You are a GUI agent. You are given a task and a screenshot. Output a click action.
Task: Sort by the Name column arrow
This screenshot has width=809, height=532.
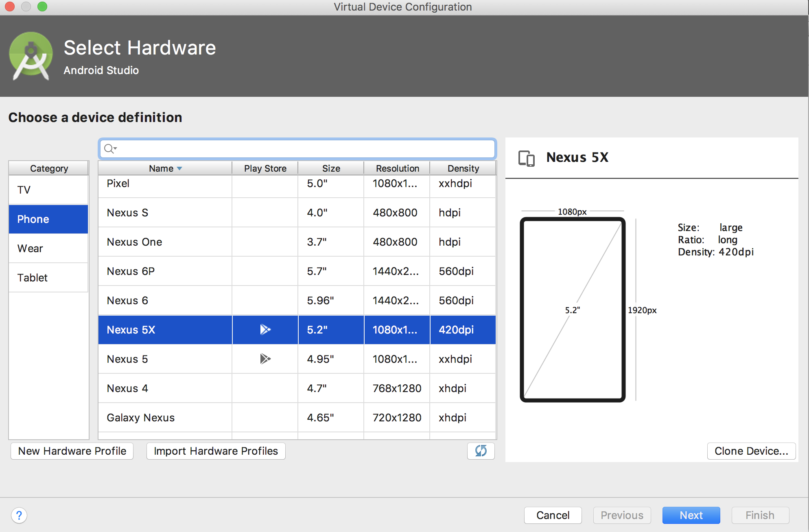click(179, 168)
